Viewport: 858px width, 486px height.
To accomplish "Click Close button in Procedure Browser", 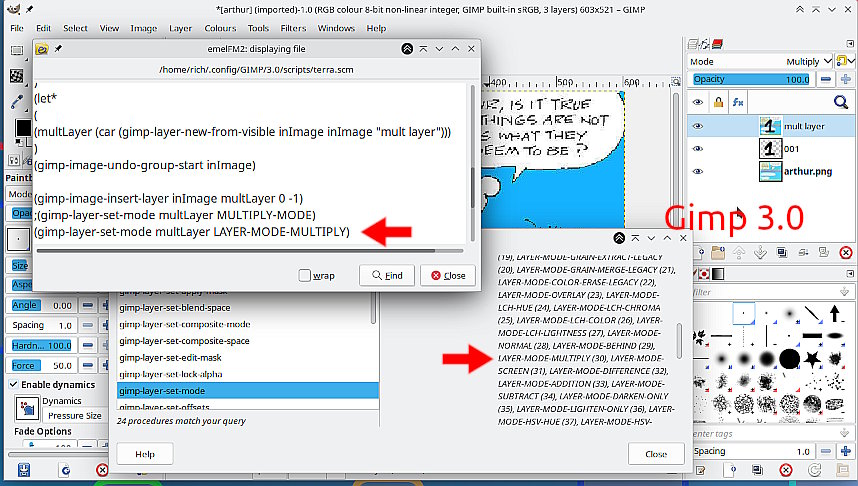I will [x=656, y=454].
